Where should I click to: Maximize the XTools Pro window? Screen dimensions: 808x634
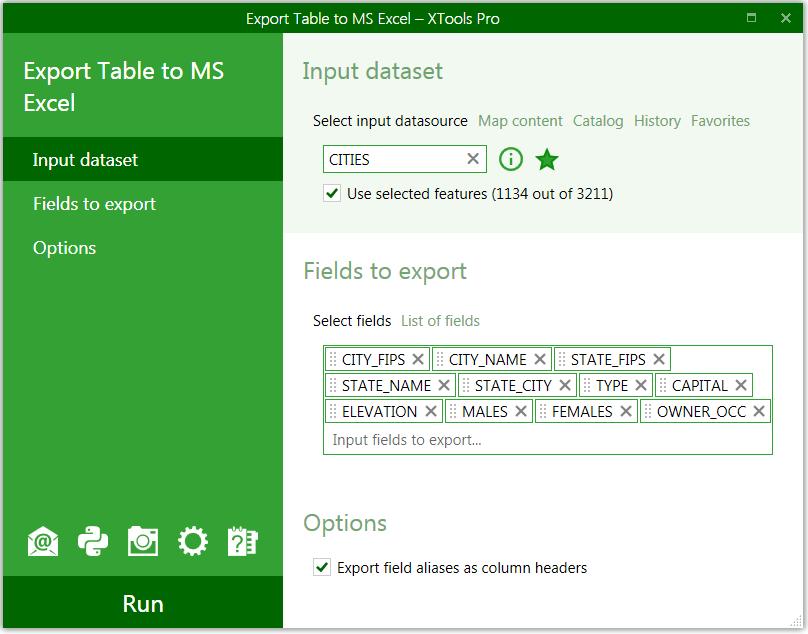click(x=751, y=18)
